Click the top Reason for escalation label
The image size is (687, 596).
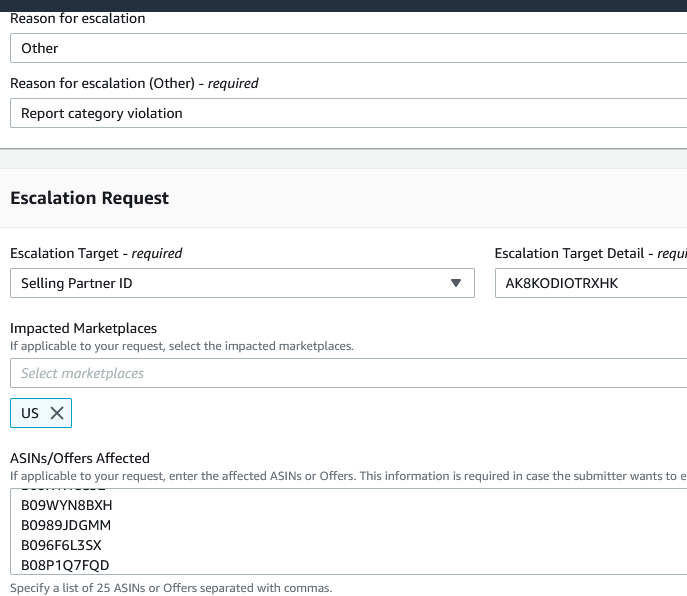77,18
